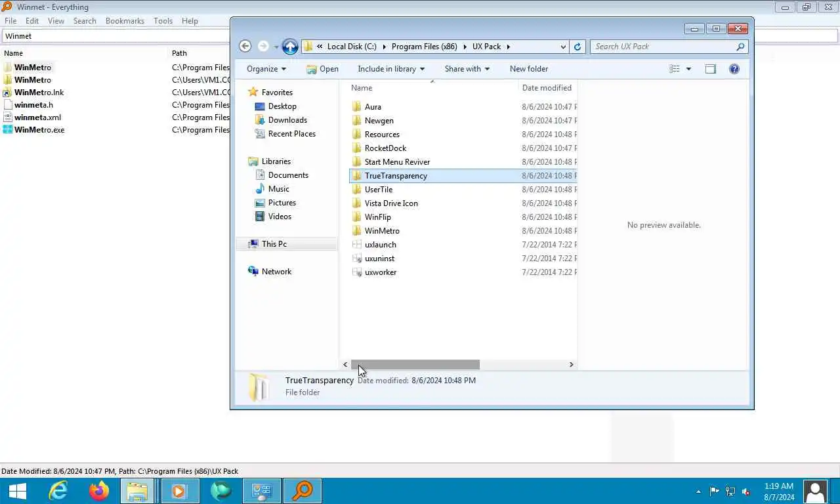This screenshot has height=504, width=840.
Task: Click Program Files (x86) breadcrumb
Action: (x=425, y=47)
